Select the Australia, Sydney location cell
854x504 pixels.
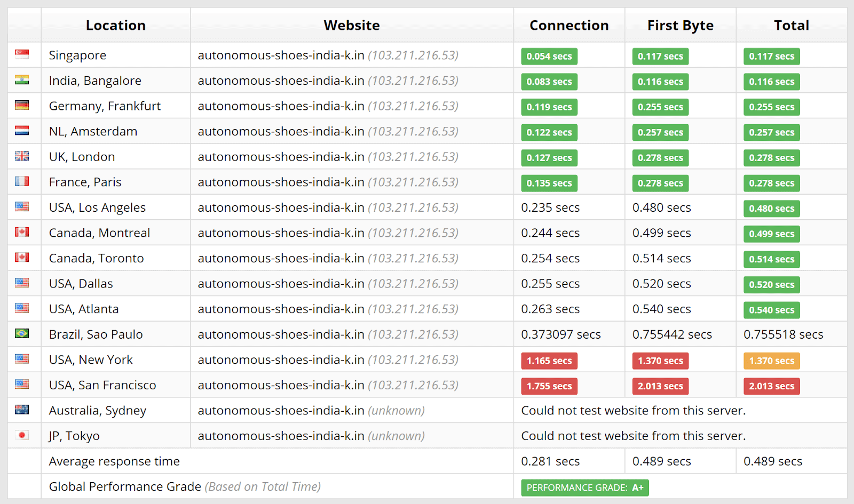[x=116, y=410]
